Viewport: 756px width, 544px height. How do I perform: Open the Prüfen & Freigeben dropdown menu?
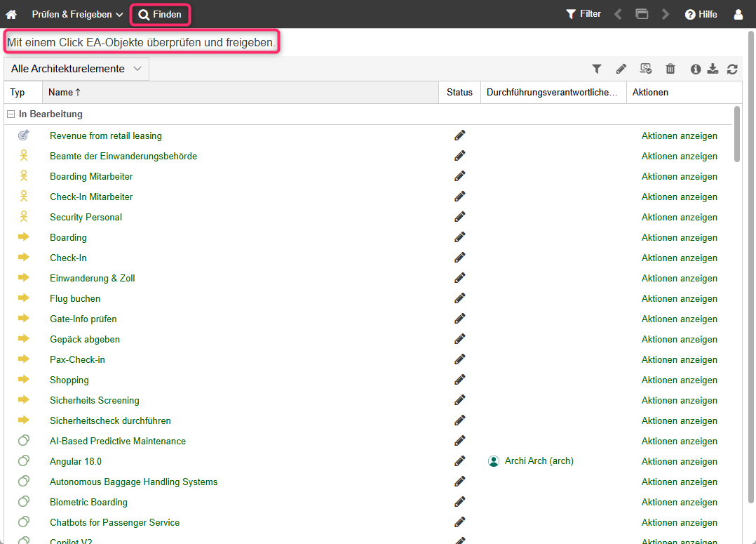(77, 14)
